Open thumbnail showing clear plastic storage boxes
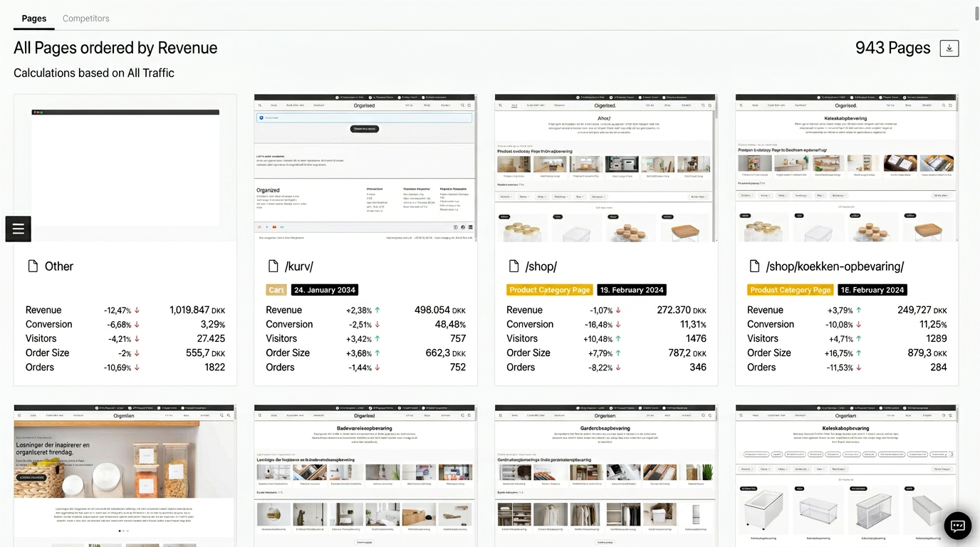980x547 pixels. (847, 476)
